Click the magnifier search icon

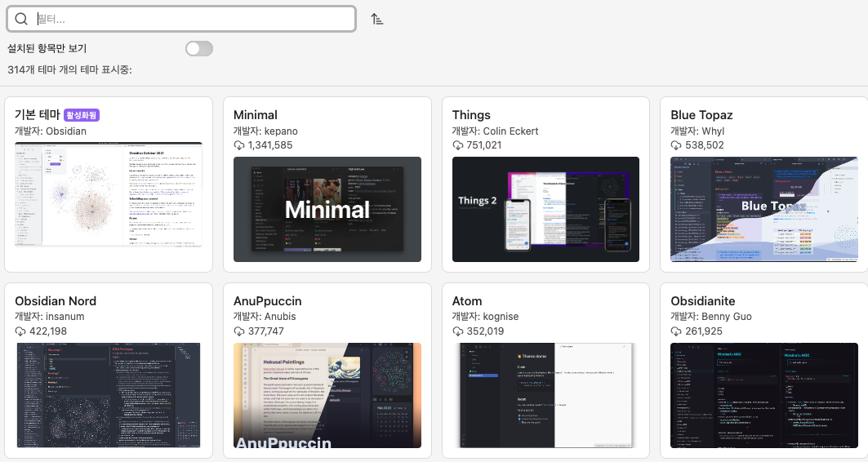pyautogui.click(x=21, y=19)
